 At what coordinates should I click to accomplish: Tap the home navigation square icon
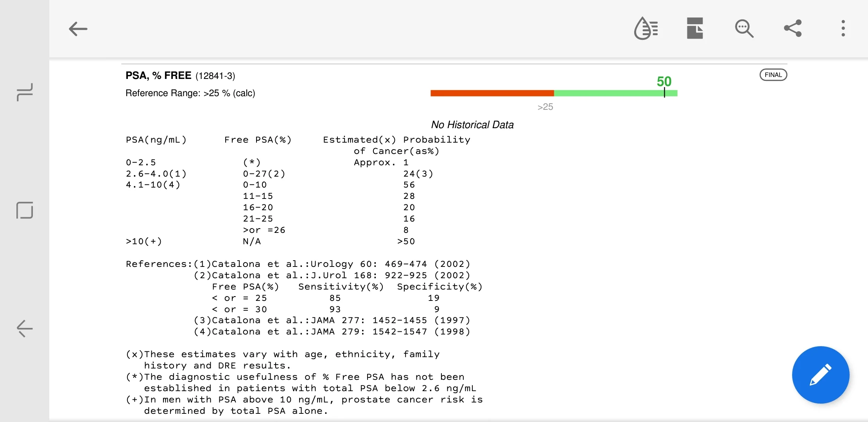tap(25, 210)
